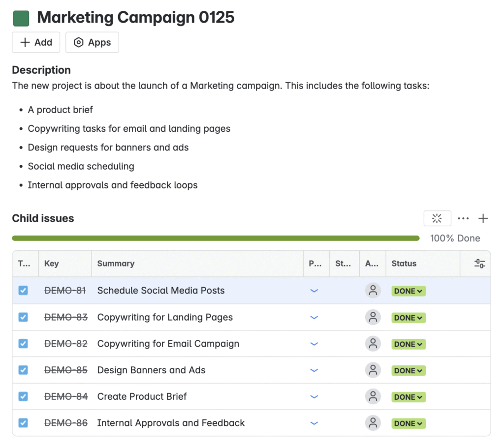Click the Summary column header
The image size is (504, 444).
[116, 264]
